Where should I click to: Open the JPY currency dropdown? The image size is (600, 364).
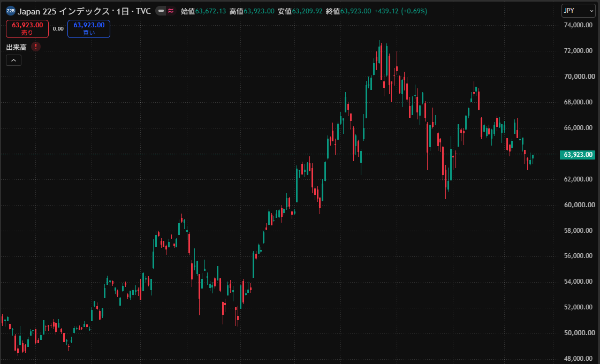tap(578, 11)
